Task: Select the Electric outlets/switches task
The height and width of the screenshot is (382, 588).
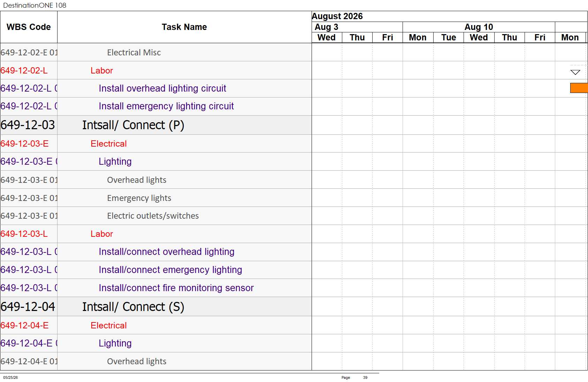Action: coord(156,216)
